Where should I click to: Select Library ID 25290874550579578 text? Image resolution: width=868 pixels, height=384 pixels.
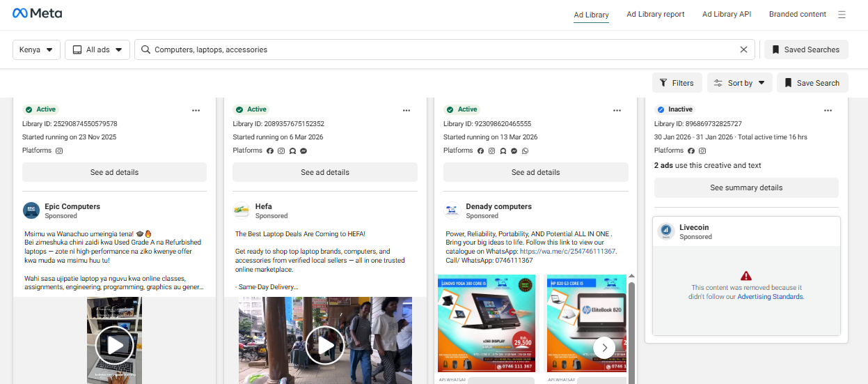(x=70, y=123)
